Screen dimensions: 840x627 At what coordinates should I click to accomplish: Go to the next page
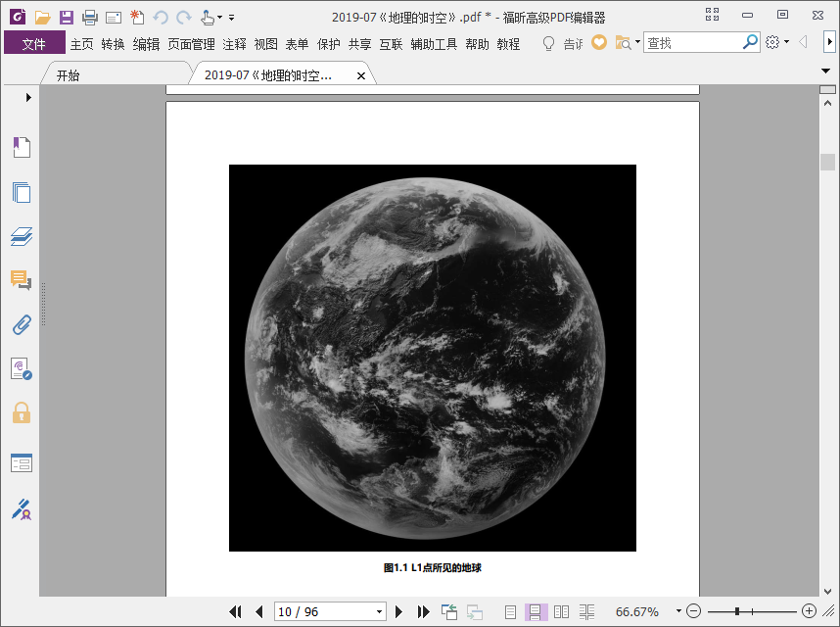pos(398,612)
